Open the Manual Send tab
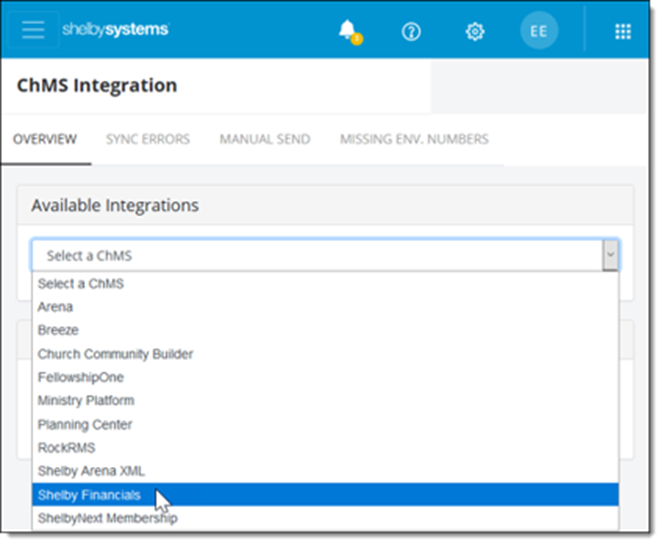Screen dimensions: 661x544 264,139
